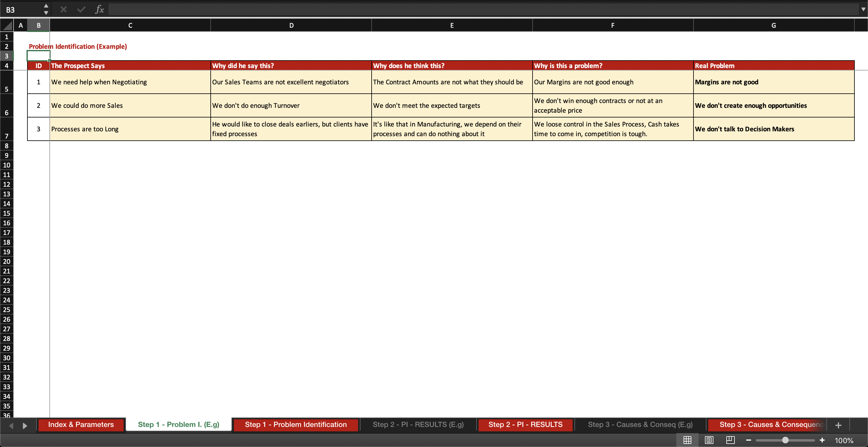Click 'Why does he think this?' header
868x447 pixels.
(x=452, y=66)
